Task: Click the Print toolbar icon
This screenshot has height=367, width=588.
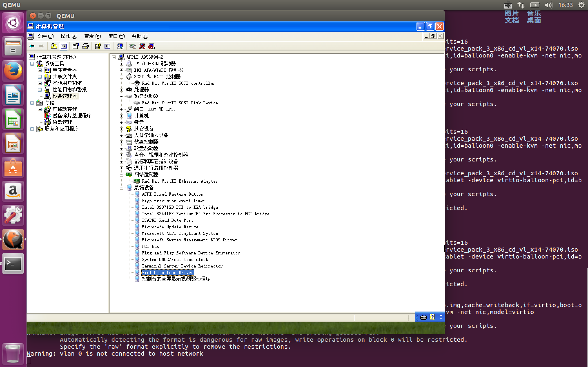Action: point(85,46)
